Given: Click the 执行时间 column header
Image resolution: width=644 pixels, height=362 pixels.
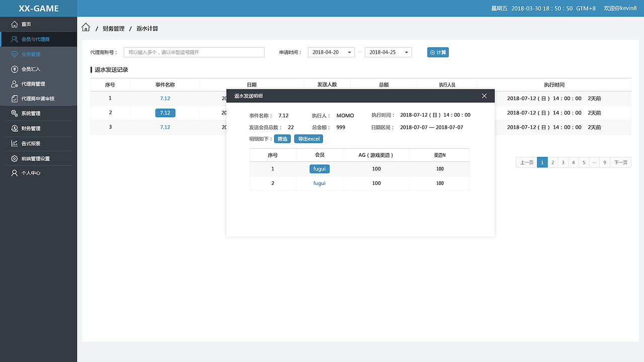Looking at the screenshot, I should (554, 85).
